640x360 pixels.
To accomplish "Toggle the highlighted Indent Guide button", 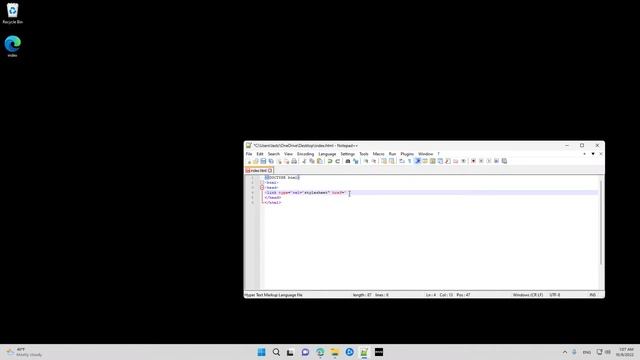I will (418, 161).
